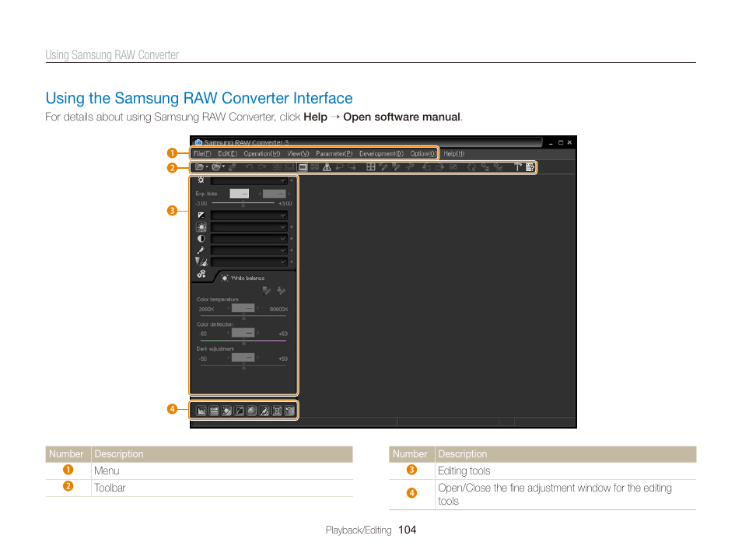
Task: Click the four-pane grid display icon
Action: [x=371, y=167]
